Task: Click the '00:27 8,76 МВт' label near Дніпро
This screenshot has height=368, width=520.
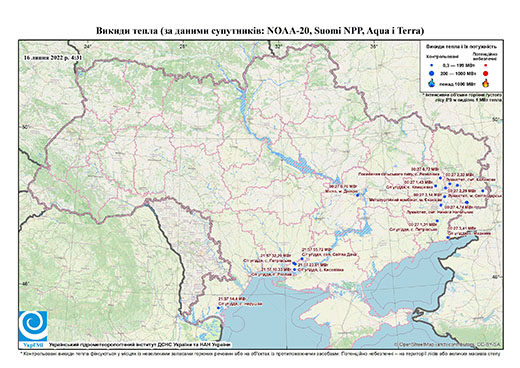Action: click(x=343, y=186)
